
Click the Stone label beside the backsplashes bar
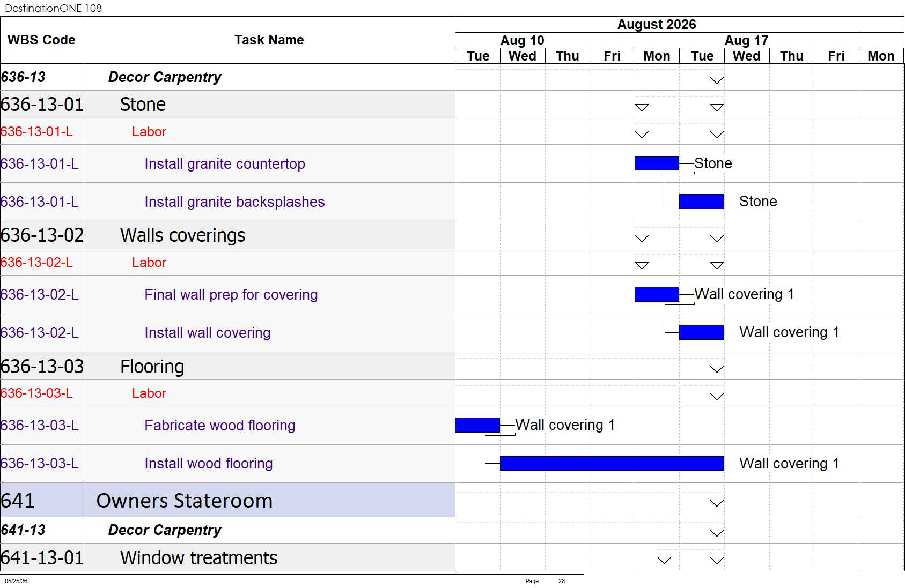[758, 202]
